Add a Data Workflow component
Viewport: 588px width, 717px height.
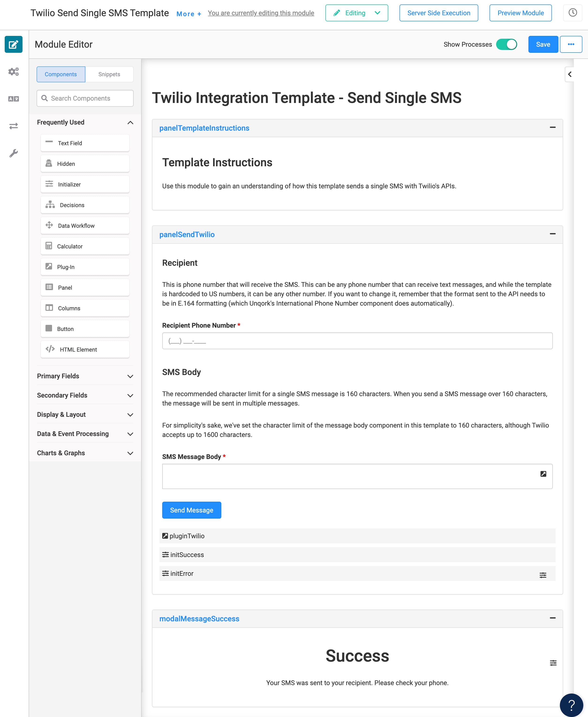tap(85, 226)
